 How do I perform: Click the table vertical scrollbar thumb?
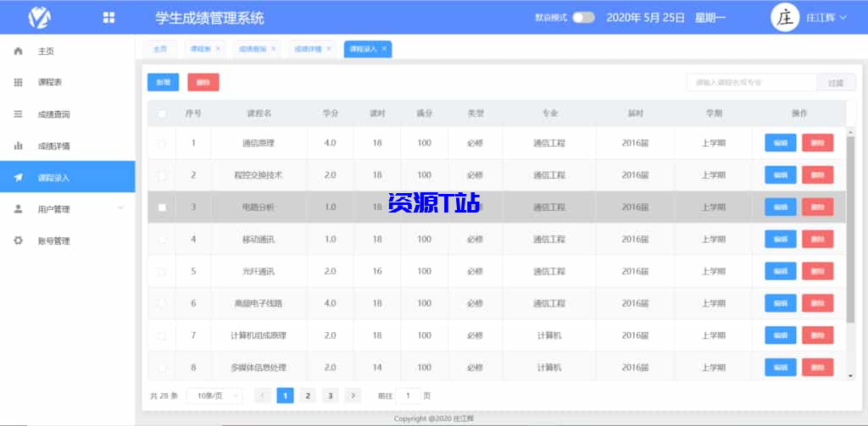pyautogui.click(x=851, y=229)
